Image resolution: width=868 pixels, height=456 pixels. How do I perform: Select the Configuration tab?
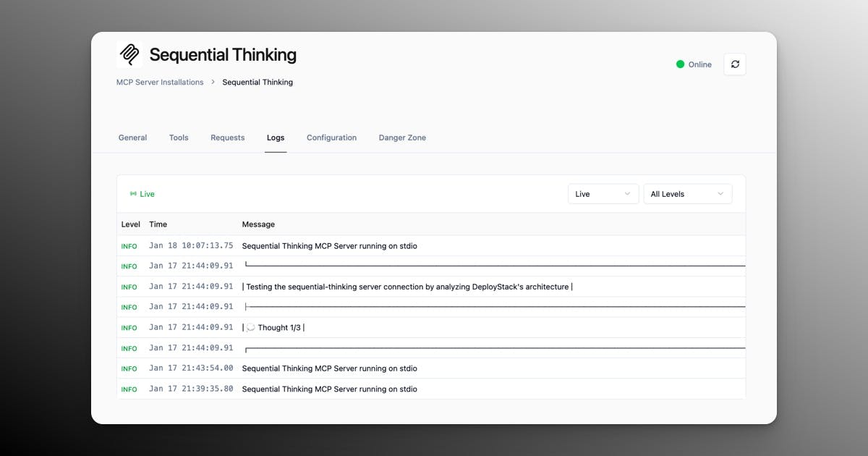[331, 138]
